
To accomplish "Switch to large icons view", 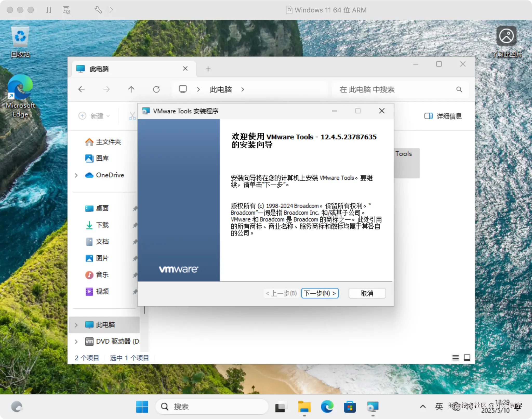I will 467,358.
